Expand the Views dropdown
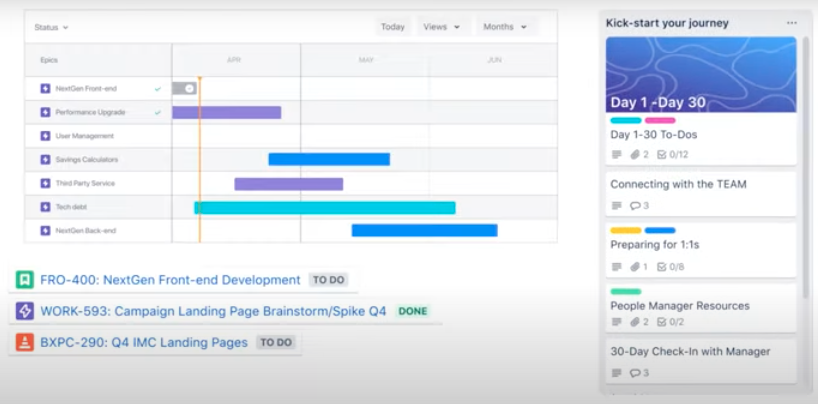Image resolution: width=818 pixels, height=404 pixels. point(441,27)
